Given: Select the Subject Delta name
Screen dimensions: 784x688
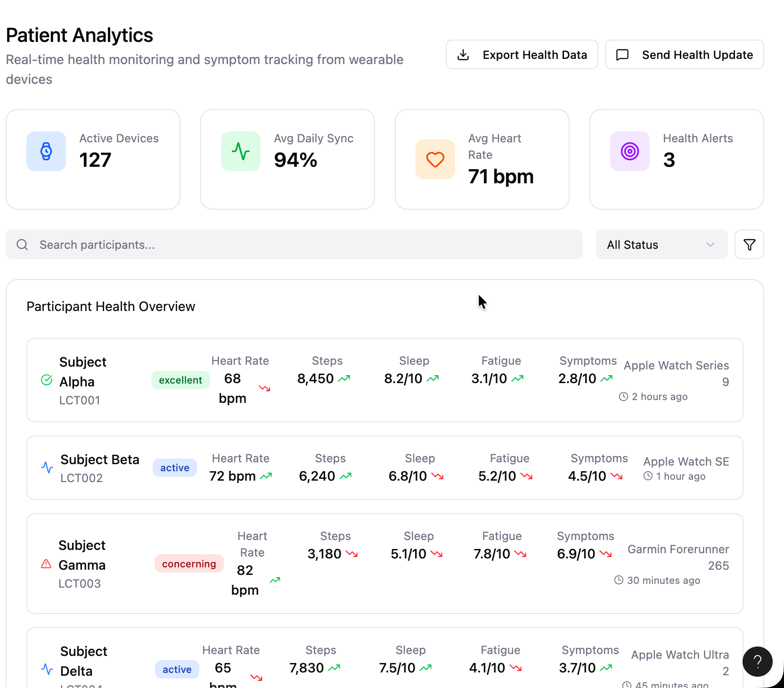Looking at the screenshot, I should coord(84,661).
